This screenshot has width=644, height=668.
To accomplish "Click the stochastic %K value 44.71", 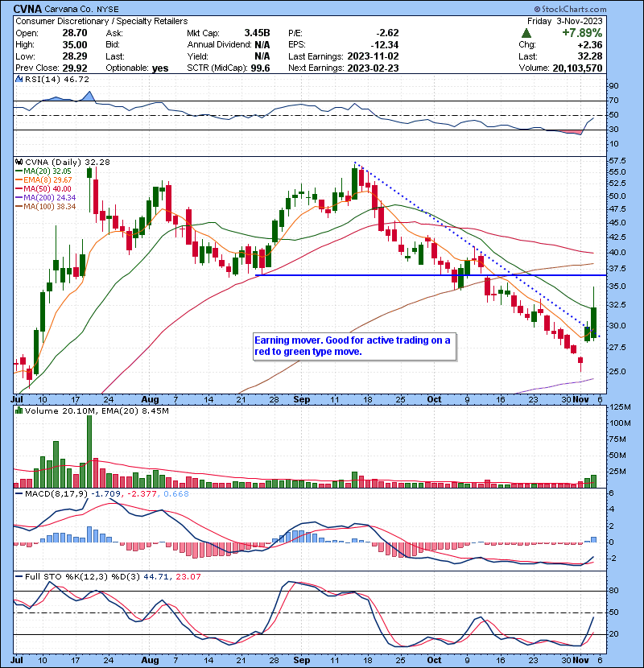I will coord(156,576).
